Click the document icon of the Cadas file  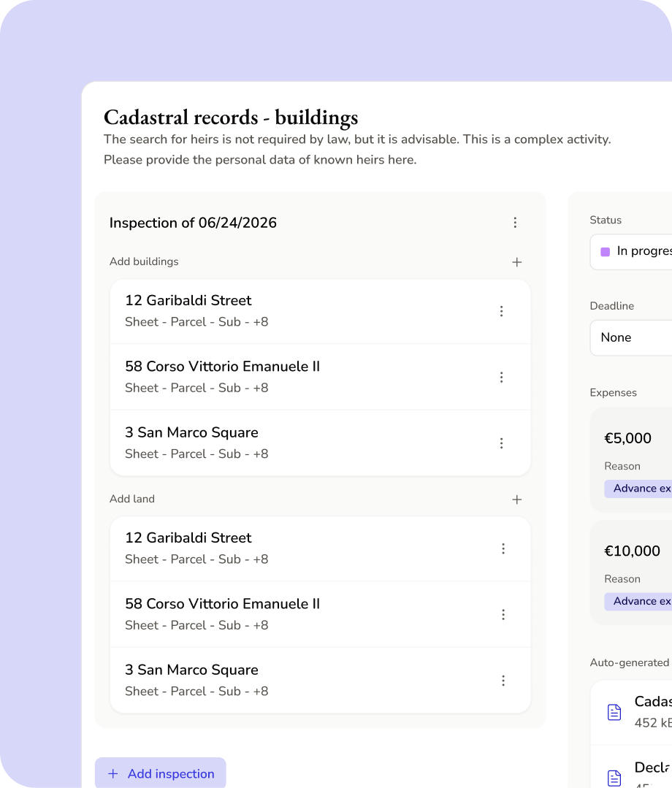(614, 712)
